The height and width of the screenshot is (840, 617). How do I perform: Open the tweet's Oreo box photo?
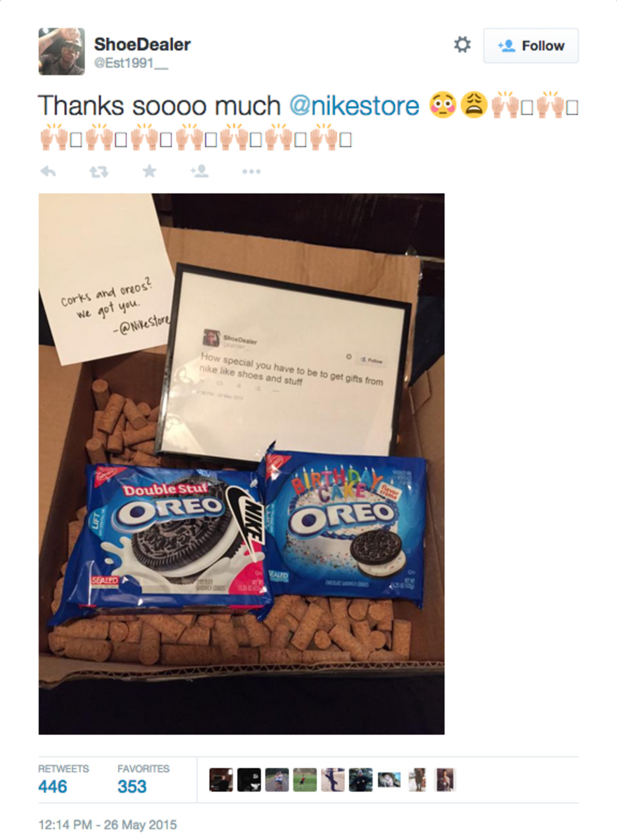pyautogui.click(x=242, y=464)
